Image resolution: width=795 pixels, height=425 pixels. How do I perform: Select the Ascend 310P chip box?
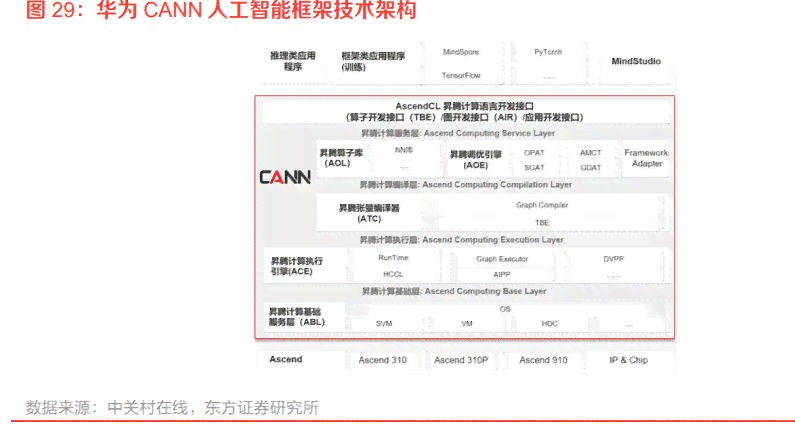[x=461, y=360]
